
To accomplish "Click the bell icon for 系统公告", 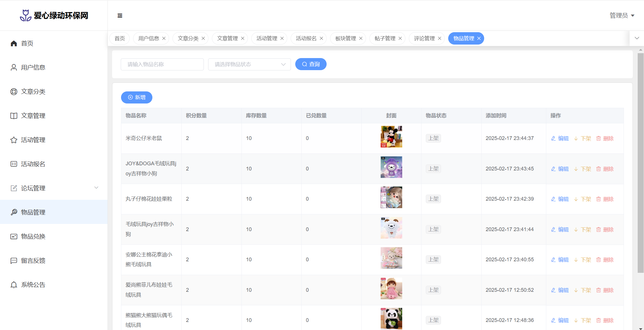I will 14,285.
